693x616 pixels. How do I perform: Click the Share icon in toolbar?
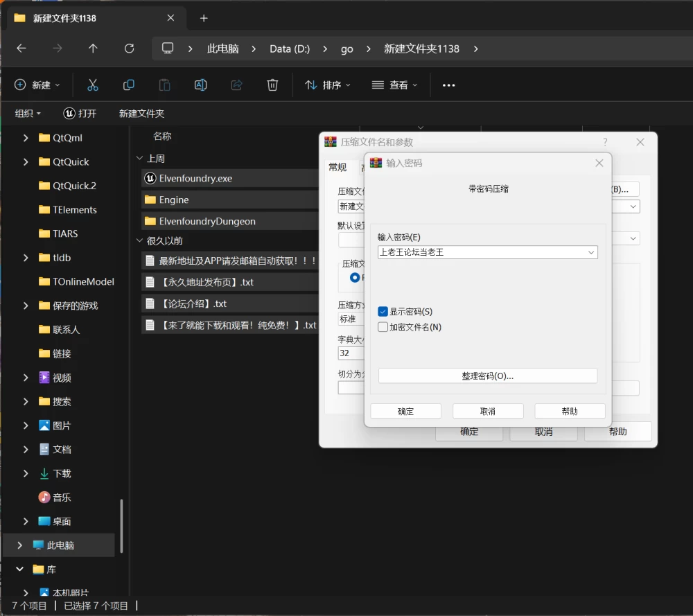236,85
